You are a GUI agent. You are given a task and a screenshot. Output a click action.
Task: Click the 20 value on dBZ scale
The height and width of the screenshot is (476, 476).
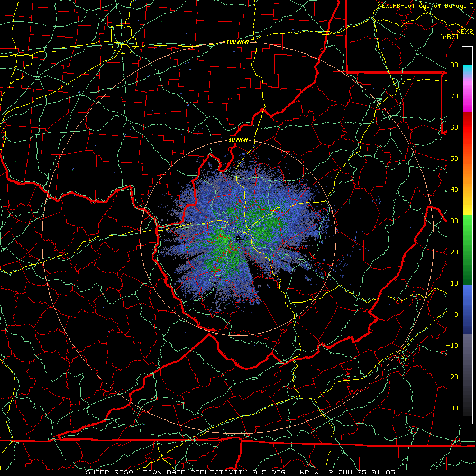click(454, 252)
